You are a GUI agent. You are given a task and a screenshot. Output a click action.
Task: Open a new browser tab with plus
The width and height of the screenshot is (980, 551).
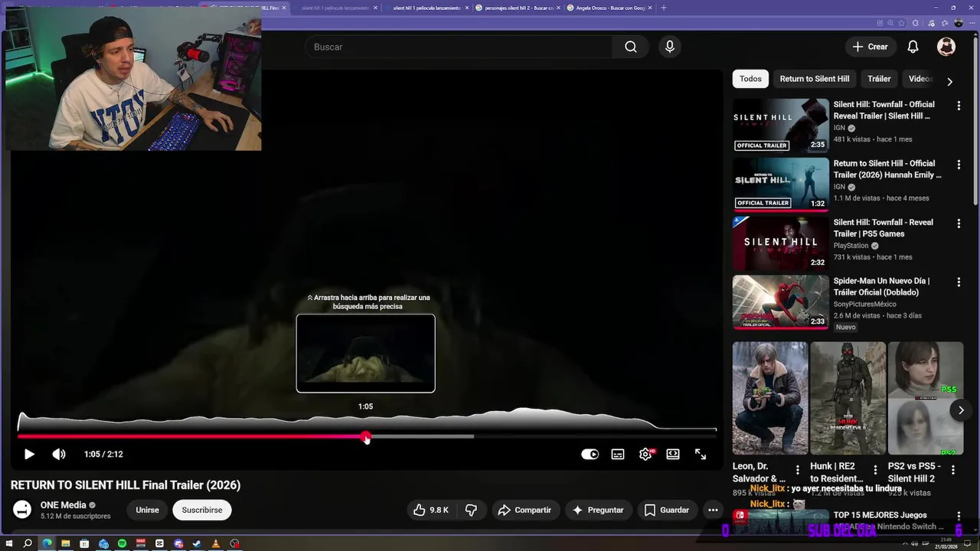(663, 8)
